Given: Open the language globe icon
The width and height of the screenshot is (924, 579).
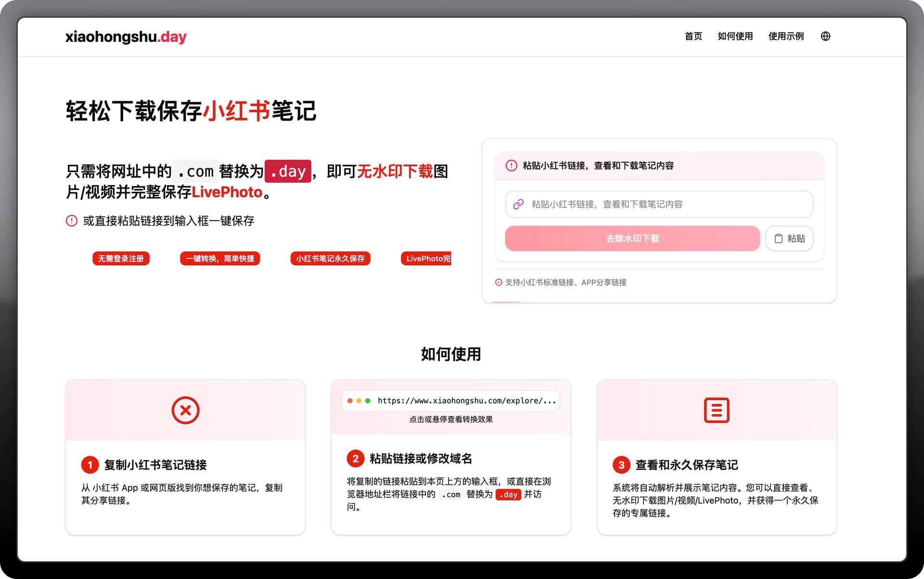Looking at the screenshot, I should (825, 36).
